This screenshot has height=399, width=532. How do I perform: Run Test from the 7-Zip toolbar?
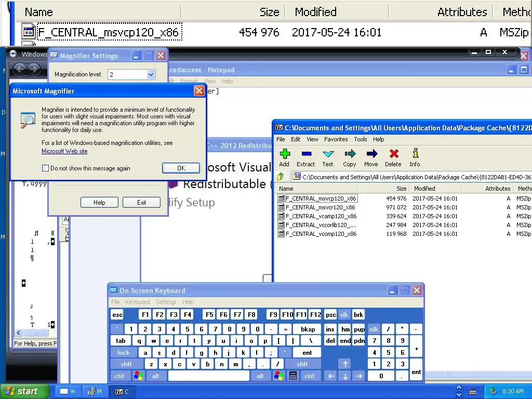[328, 158]
